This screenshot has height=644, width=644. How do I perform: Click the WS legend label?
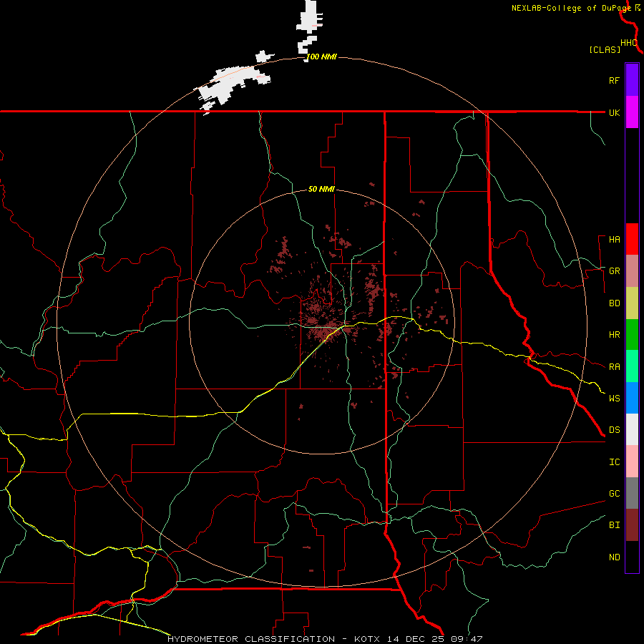pyautogui.click(x=614, y=399)
